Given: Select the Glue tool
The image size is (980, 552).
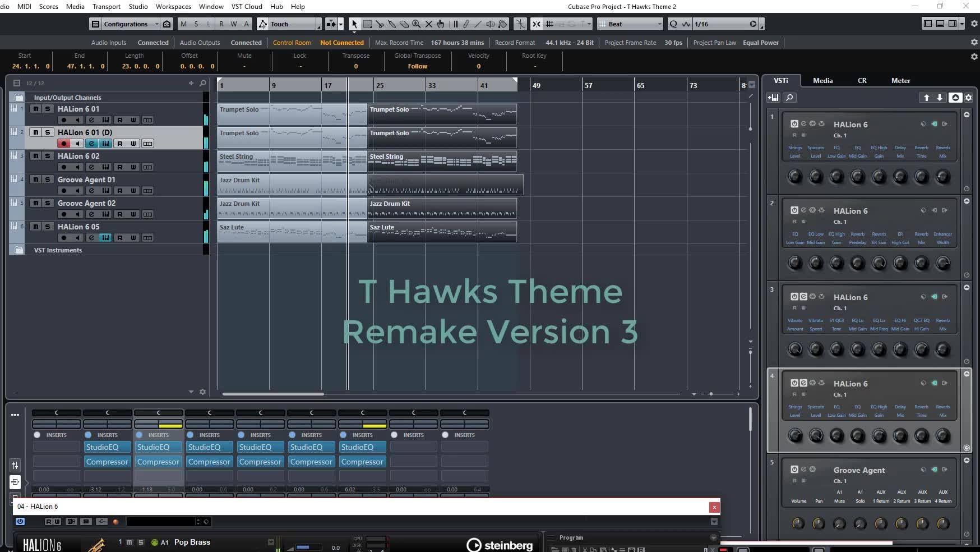Looking at the screenshot, I should click(x=392, y=24).
